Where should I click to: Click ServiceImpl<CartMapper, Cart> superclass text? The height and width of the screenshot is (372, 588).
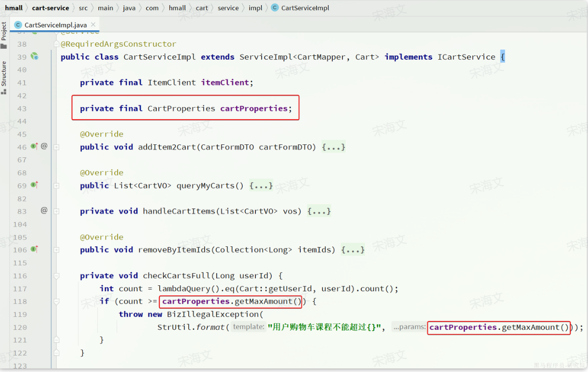tap(309, 57)
